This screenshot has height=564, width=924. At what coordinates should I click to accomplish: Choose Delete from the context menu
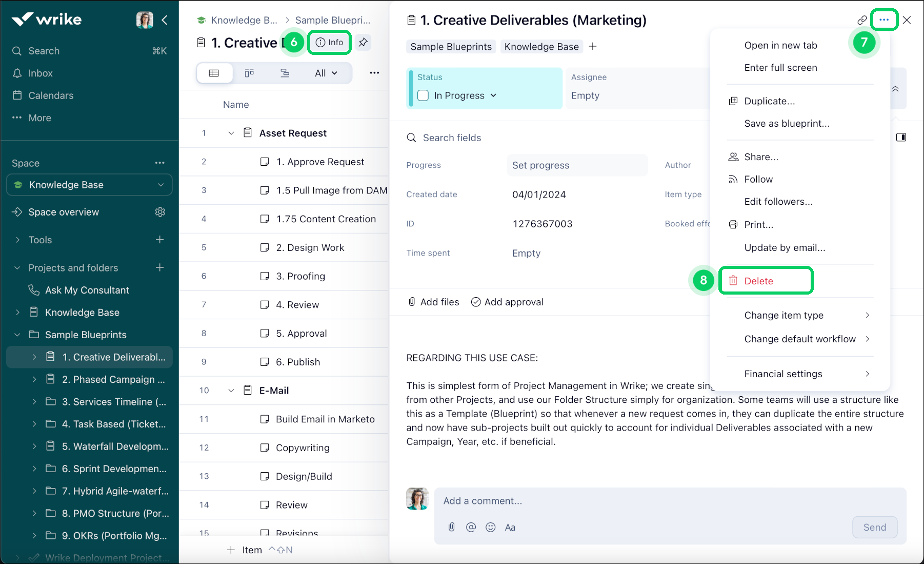click(759, 281)
